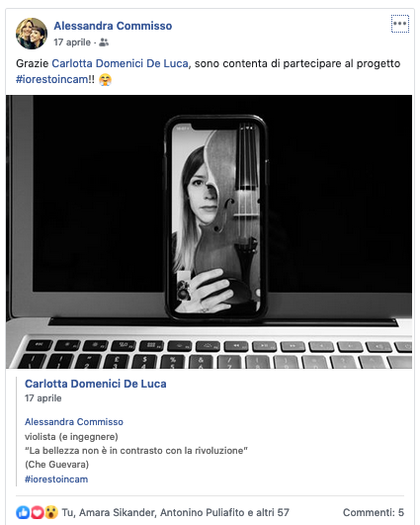Open the tagged Carlotta Domenici De Luca link
Screen dimensions: 420x525
point(120,63)
